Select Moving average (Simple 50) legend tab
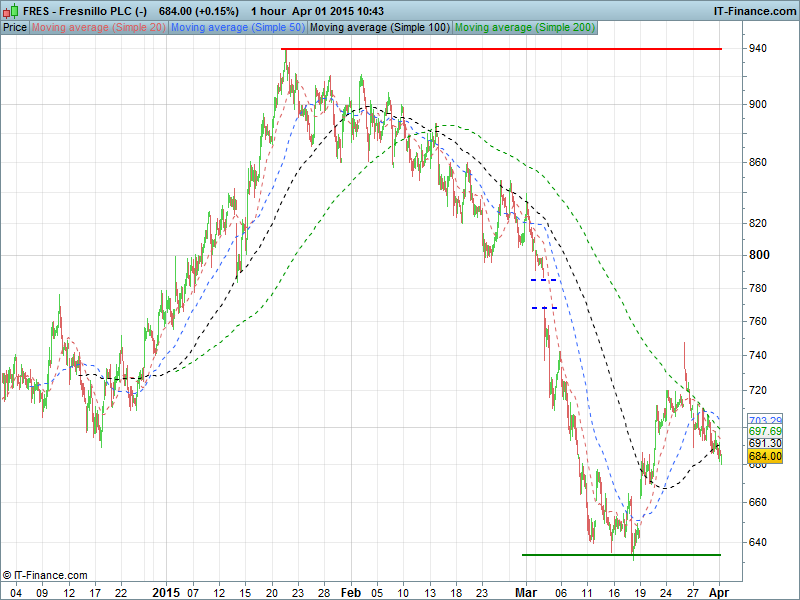Screen dimensions: 800x600 point(238,27)
